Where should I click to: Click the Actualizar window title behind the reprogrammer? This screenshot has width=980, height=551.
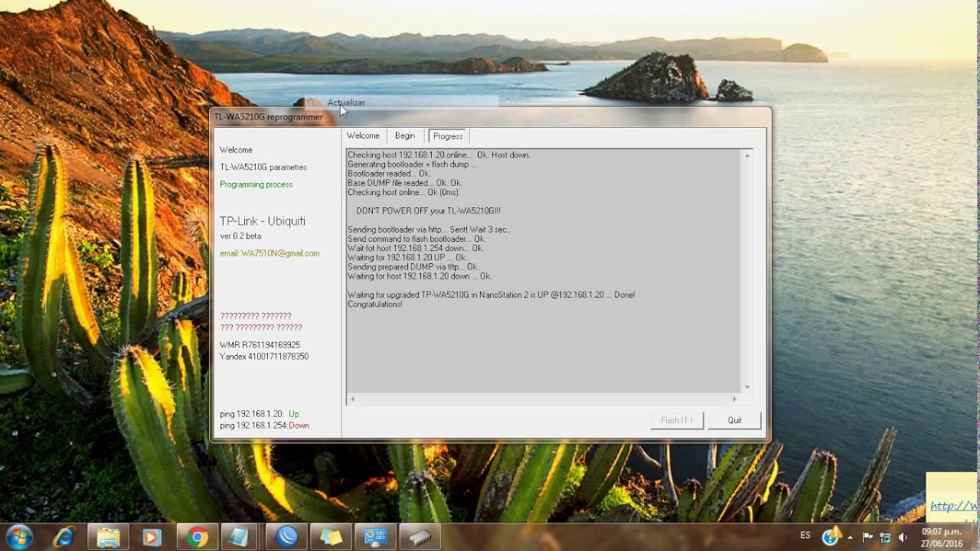coord(346,103)
